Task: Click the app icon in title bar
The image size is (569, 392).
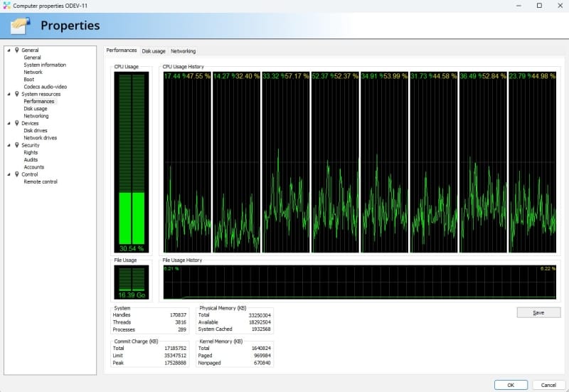Action: [7, 6]
